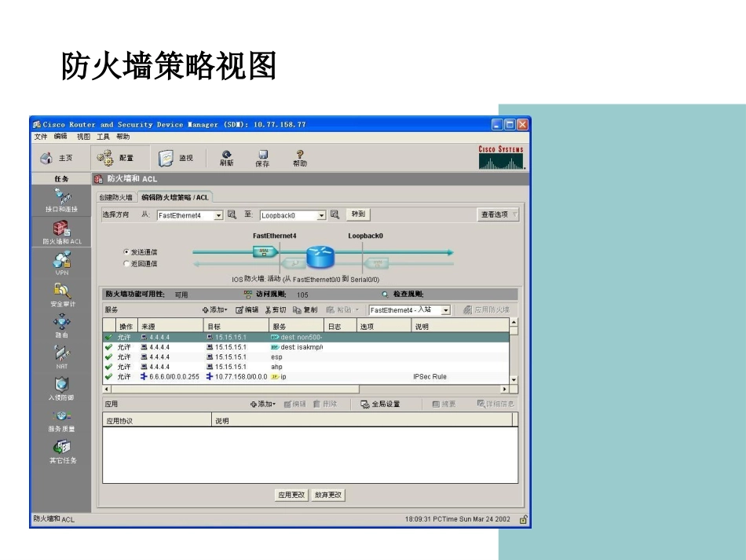Open 服务质量 QoS sidebar task

pyautogui.click(x=62, y=421)
